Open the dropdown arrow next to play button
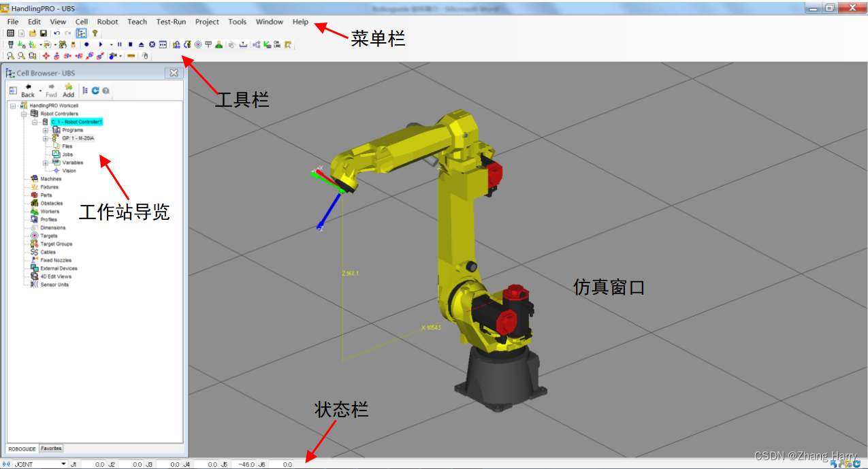Viewport: 868px width, 469px height. tap(111, 44)
